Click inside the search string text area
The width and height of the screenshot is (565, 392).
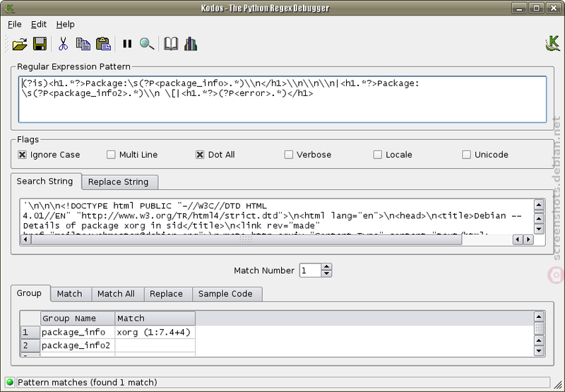point(277,218)
